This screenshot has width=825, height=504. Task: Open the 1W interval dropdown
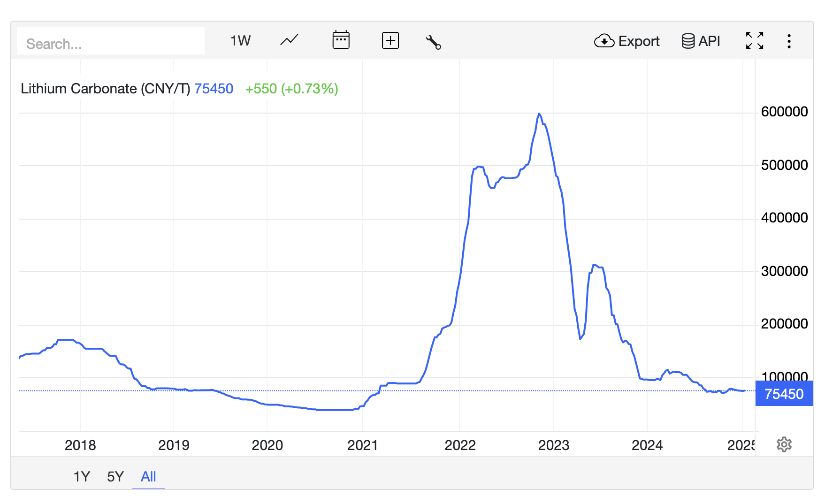(240, 41)
